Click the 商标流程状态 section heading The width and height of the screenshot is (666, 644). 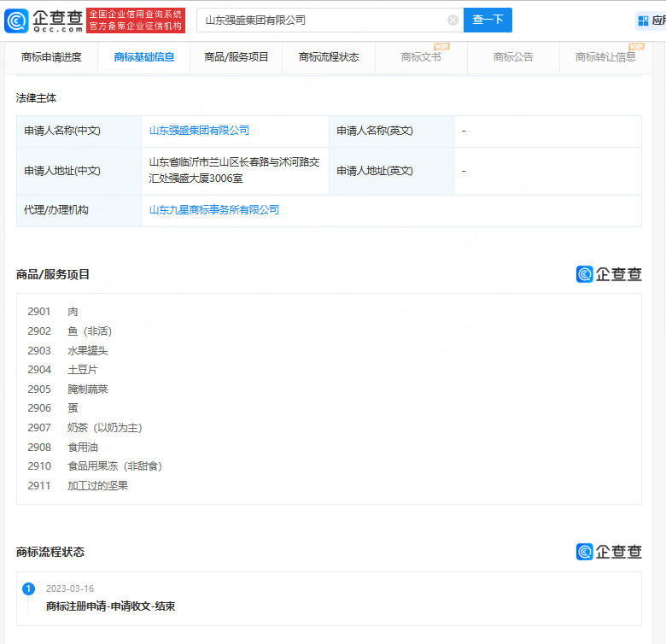click(x=50, y=553)
